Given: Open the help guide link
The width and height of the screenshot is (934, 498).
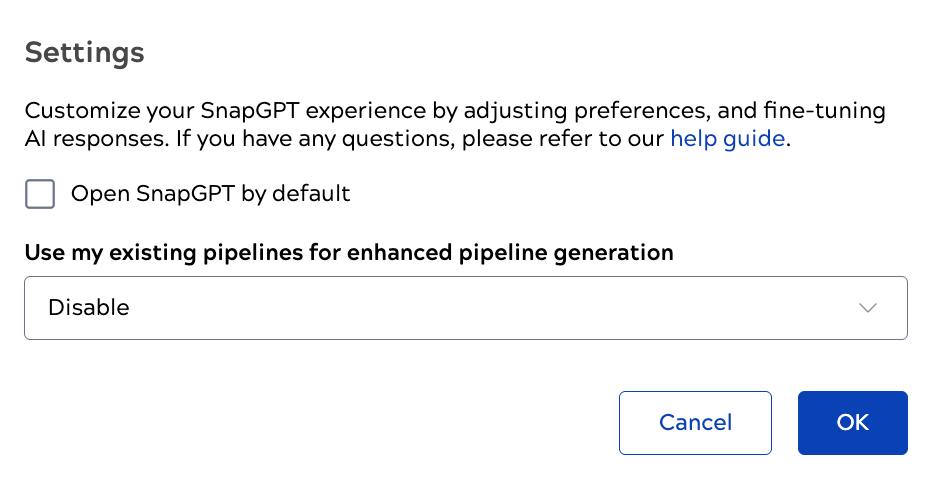Looking at the screenshot, I should click(727, 139).
